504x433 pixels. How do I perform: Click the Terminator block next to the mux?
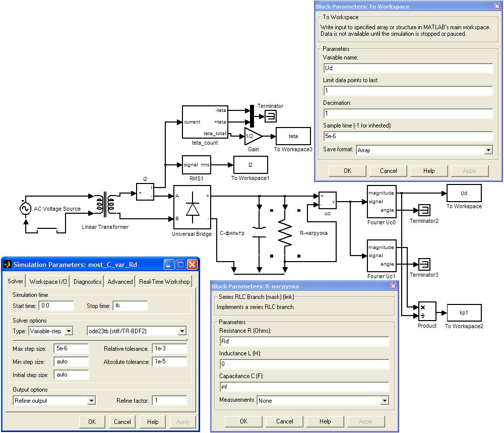point(270,116)
